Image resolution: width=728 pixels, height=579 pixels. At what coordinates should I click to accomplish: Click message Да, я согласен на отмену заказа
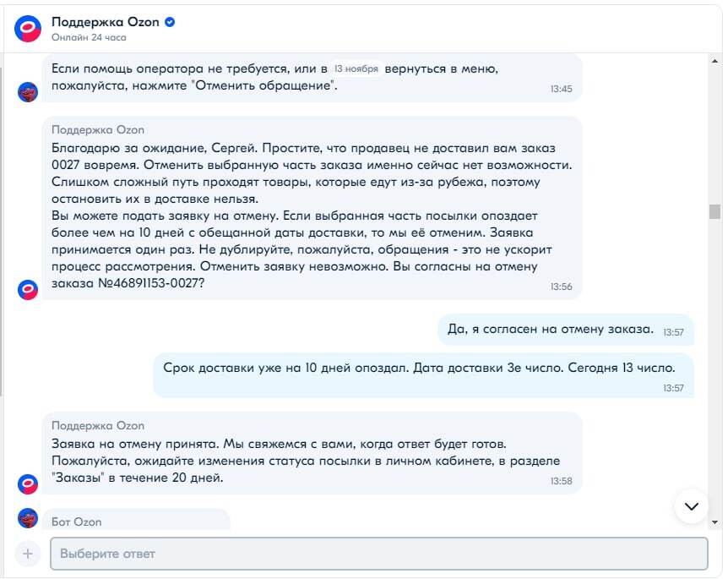(566, 330)
